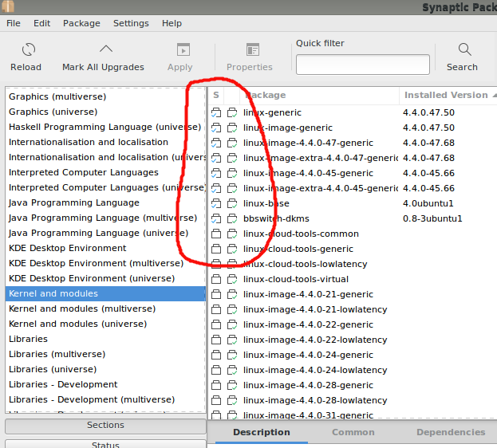The width and height of the screenshot is (497, 448).
Task: Click supported icon for bbswitch-dkms
Action: tap(232, 218)
